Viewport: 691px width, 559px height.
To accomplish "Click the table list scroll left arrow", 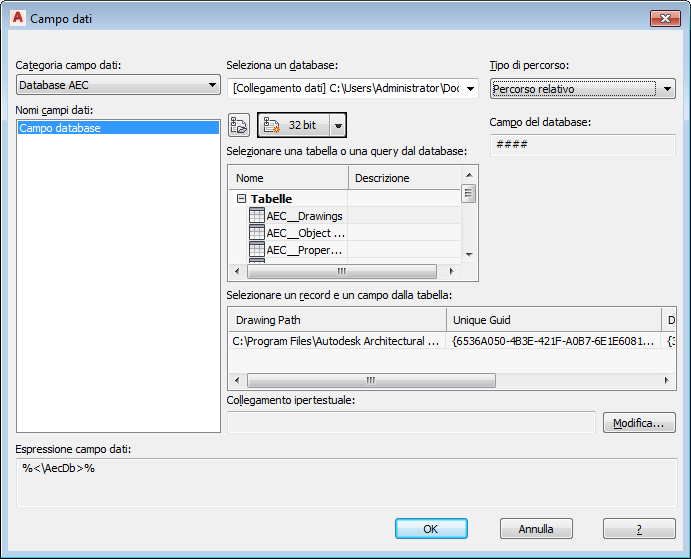I will [237, 271].
